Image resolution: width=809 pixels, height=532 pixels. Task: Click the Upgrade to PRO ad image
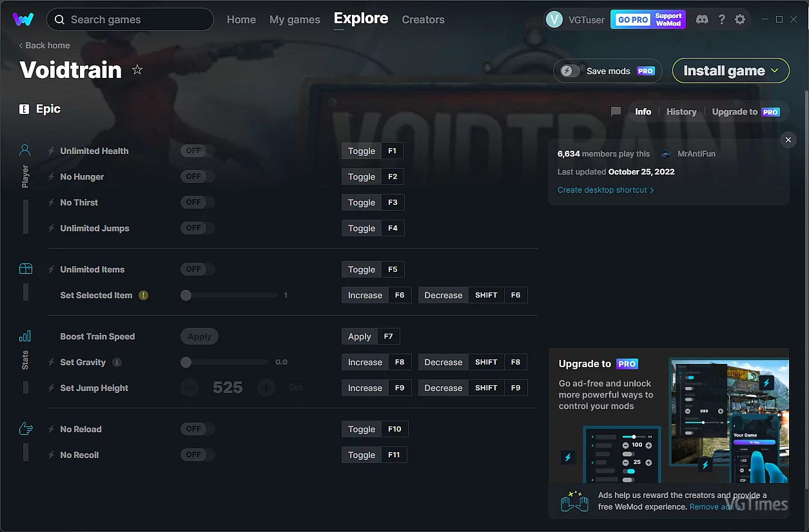(668, 416)
